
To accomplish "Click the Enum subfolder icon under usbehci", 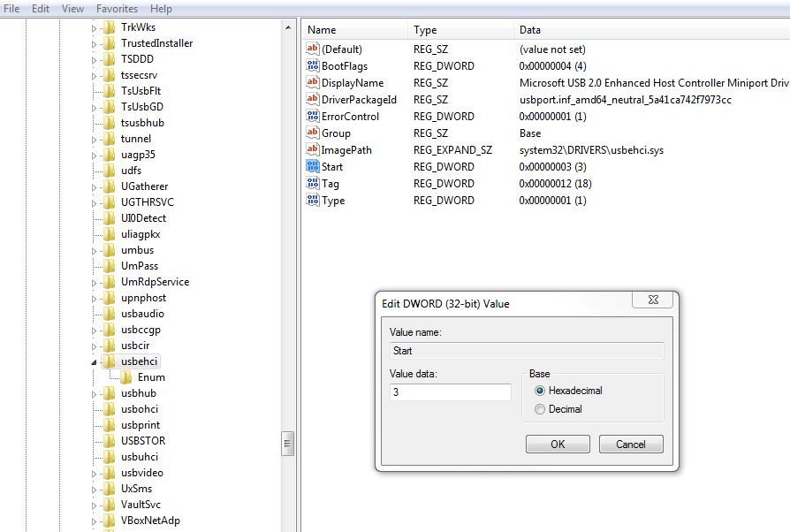I will 125,377.
